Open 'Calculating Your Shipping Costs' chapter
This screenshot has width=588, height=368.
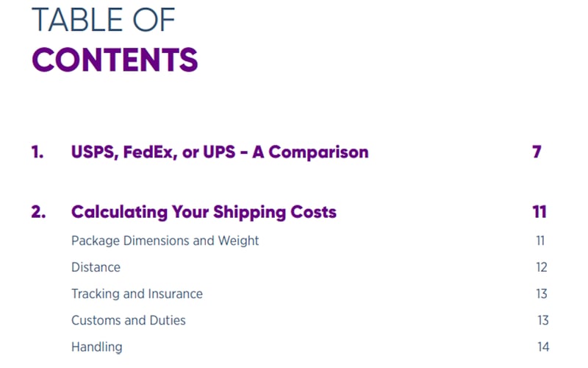[x=204, y=212]
